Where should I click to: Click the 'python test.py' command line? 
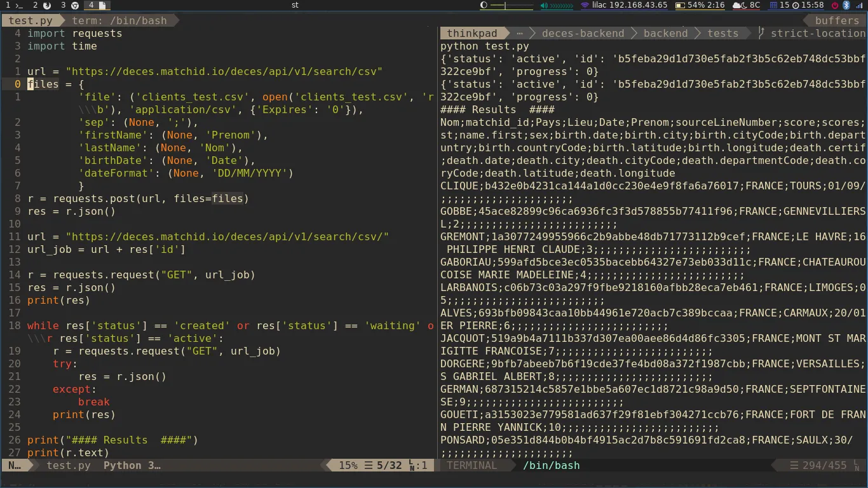485,46
